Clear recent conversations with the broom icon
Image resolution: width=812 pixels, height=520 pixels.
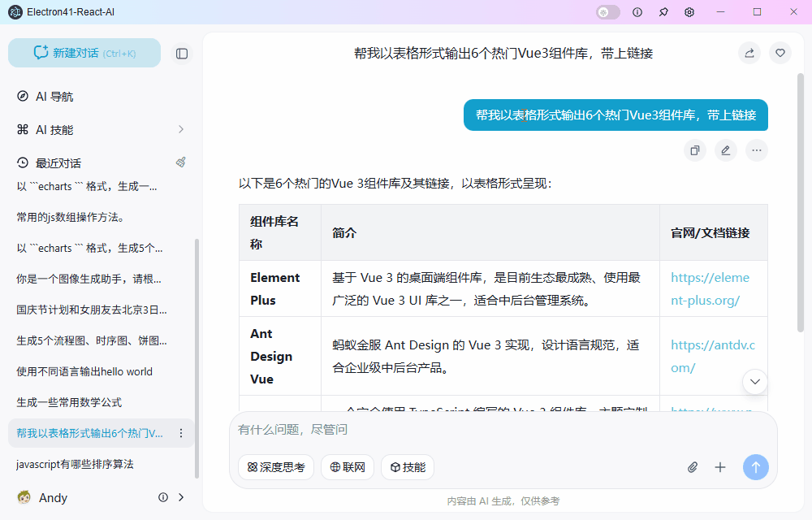point(181,162)
